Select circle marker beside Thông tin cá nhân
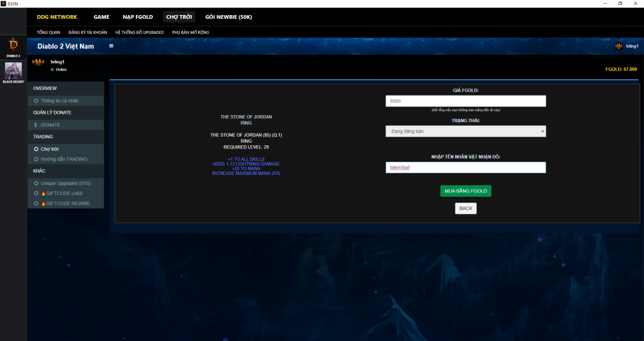The image size is (644, 341). pyautogui.click(x=36, y=101)
